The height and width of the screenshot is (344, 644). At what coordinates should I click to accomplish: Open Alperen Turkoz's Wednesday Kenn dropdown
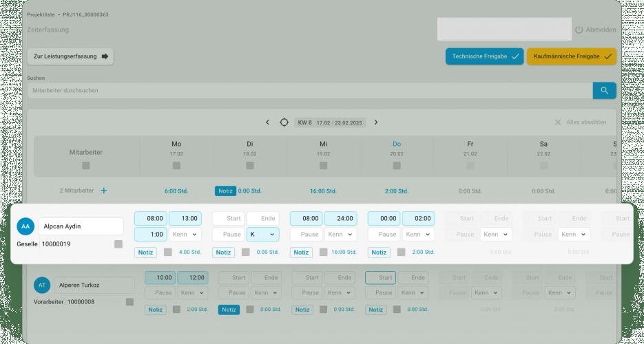[x=340, y=293]
